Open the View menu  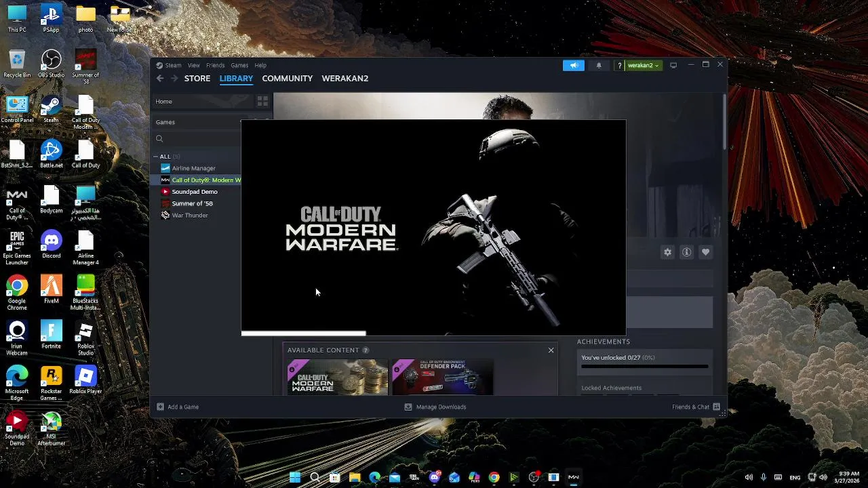(194, 65)
